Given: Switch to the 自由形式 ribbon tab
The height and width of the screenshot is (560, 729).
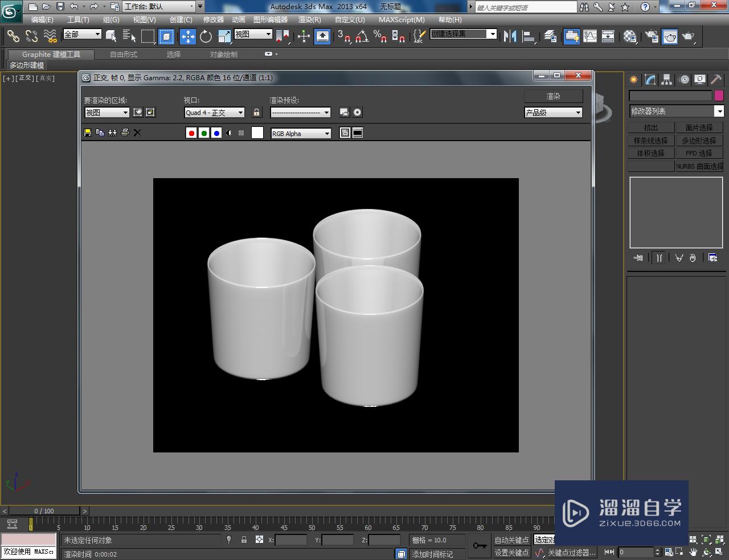Looking at the screenshot, I should pos(124,55).
